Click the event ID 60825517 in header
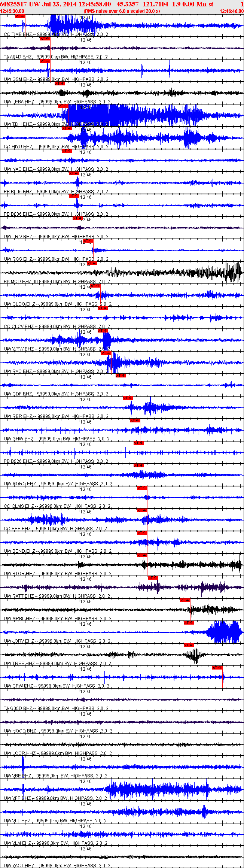244x868 pixels. pos(13,4)
